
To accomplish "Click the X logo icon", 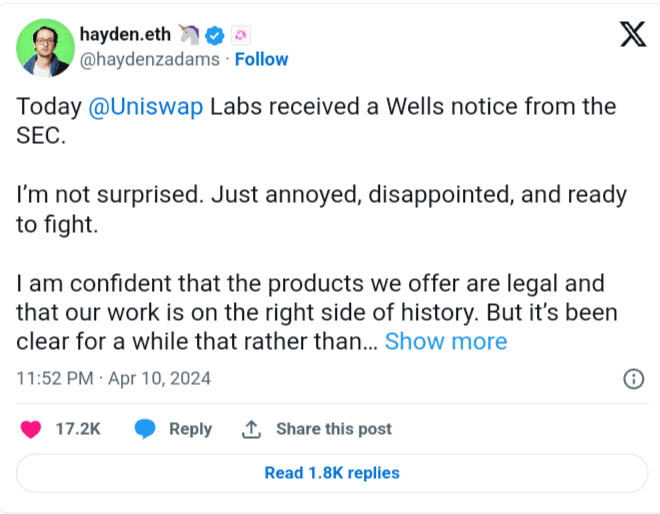I will coord(632,37).
